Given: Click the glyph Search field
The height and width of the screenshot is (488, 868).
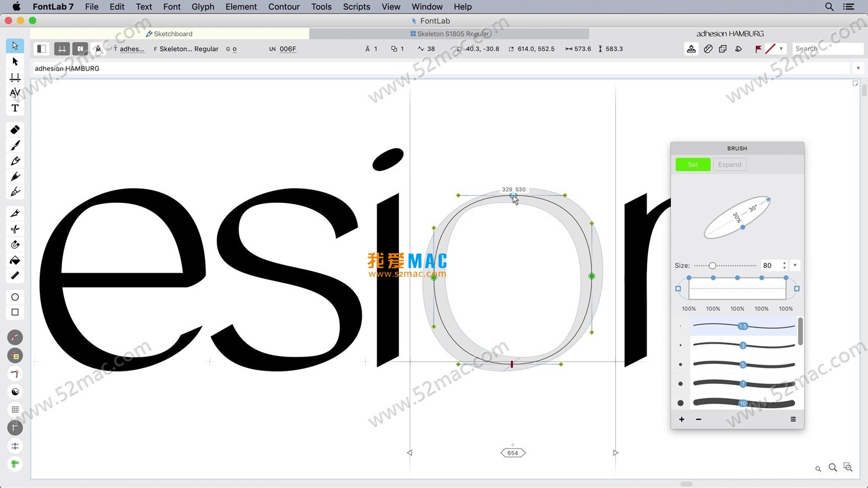Looking at the screenshot, I should click(x=827, y=49).
